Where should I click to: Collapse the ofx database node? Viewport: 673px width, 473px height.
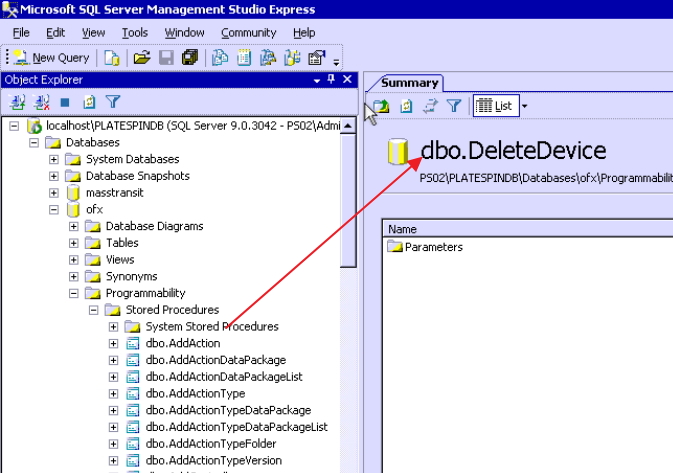pyautogui.click(x=54, y=209)
